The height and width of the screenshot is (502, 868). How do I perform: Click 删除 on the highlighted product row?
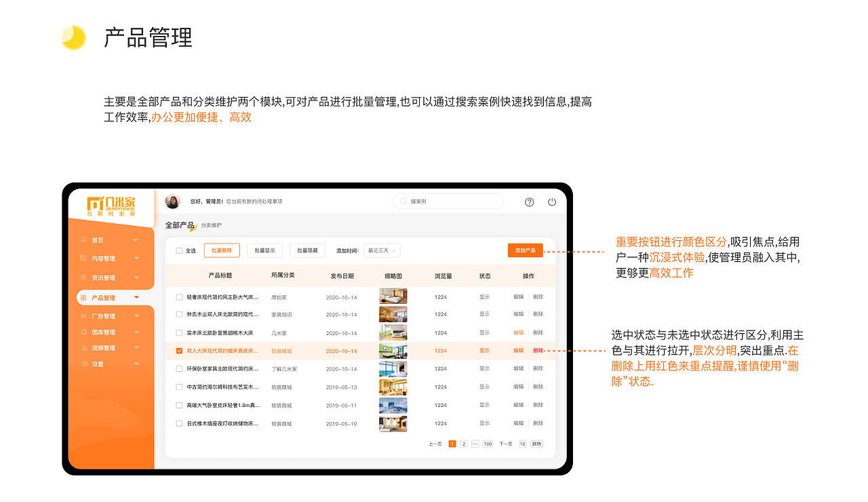click(536, 351)
